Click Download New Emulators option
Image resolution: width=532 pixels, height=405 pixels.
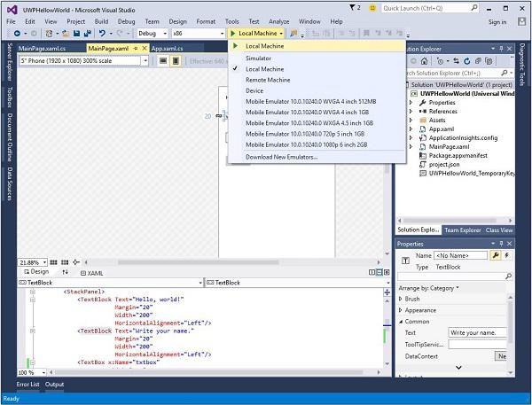[281, 157]
